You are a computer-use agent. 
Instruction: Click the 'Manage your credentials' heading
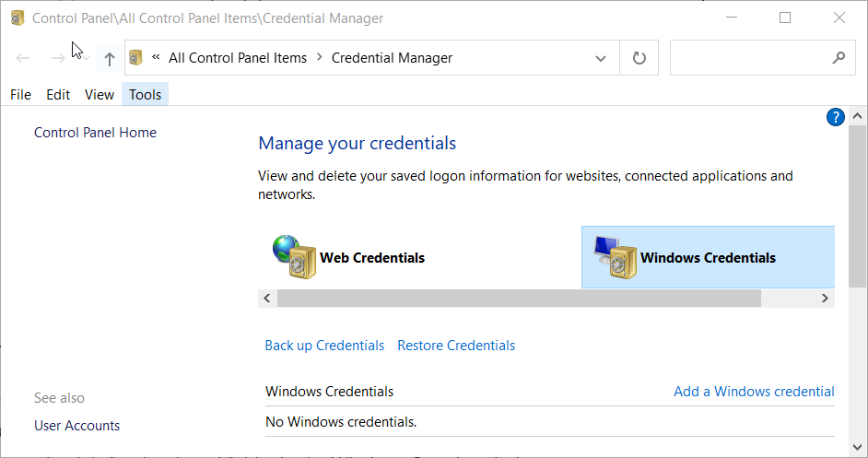[x=357, y=144]
